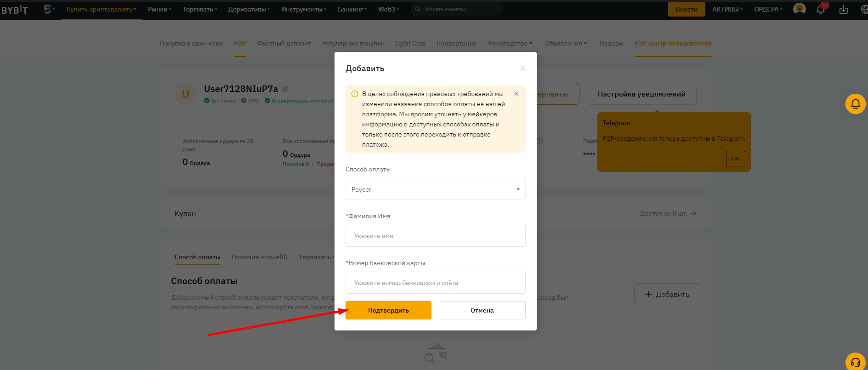Click the Купон arrow icon
This screenshot has width=868, height=370.
(693, 213)
